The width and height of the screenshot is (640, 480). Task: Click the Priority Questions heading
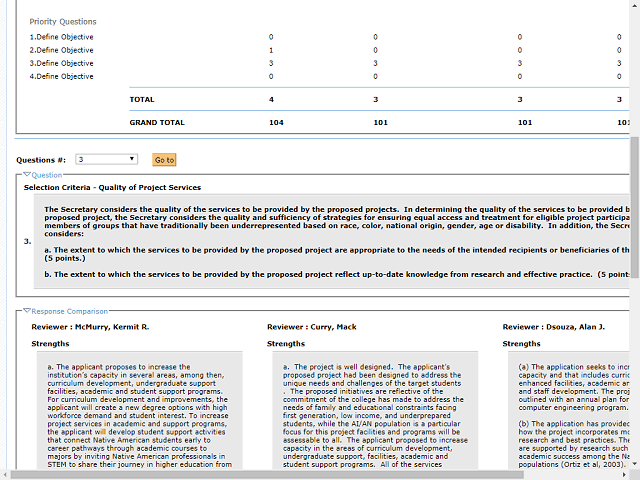63,21
